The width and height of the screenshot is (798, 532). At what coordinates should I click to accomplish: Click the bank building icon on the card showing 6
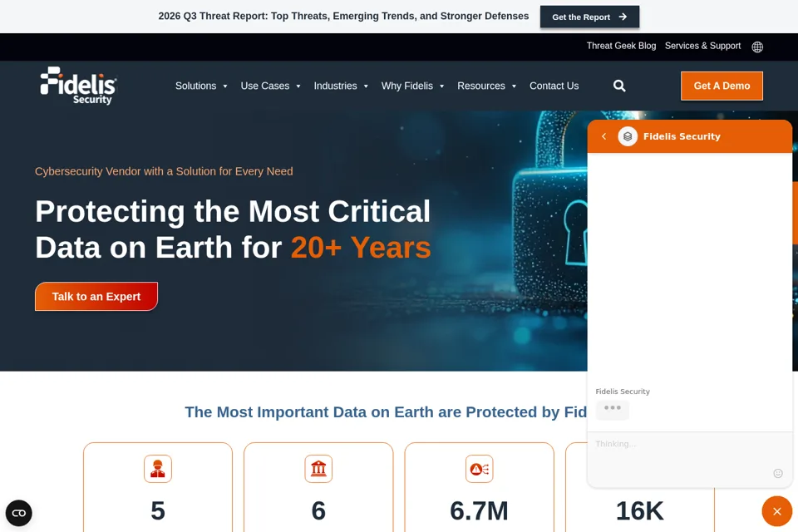318,469
